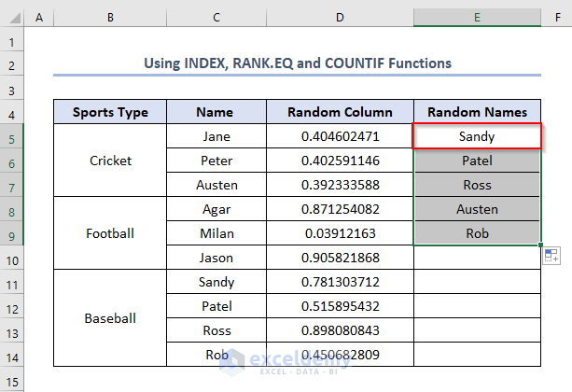Screen dimensions: 572x392
Task: Click the merged Football cell
Action: coord(110,233)
